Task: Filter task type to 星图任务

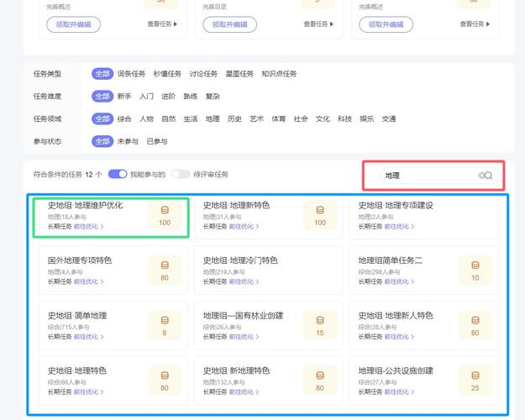Action: [x=239, y=74]
